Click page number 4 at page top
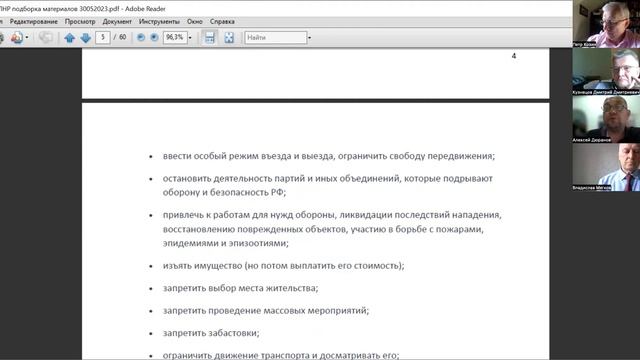Image resolution: width=640 pixels, height=360 pixels. click(x=514, y=56)
